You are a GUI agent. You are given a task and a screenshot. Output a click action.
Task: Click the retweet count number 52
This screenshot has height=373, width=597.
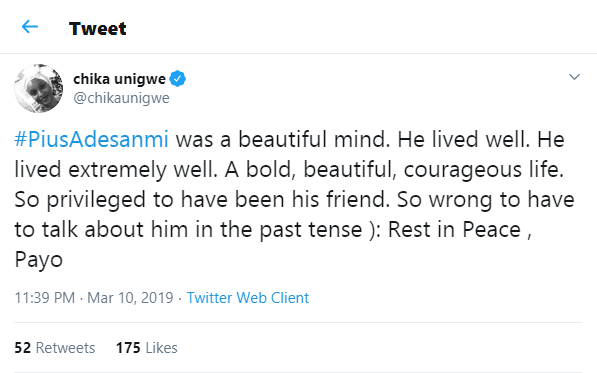pos(22,348)
